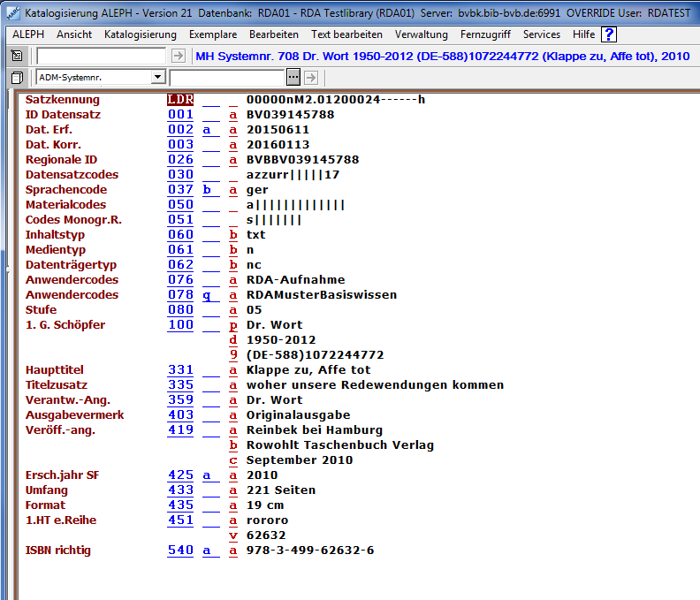Viewport: 700px width, 600px height.
Task: Click the top empty search input field
Action: [101, 56]
